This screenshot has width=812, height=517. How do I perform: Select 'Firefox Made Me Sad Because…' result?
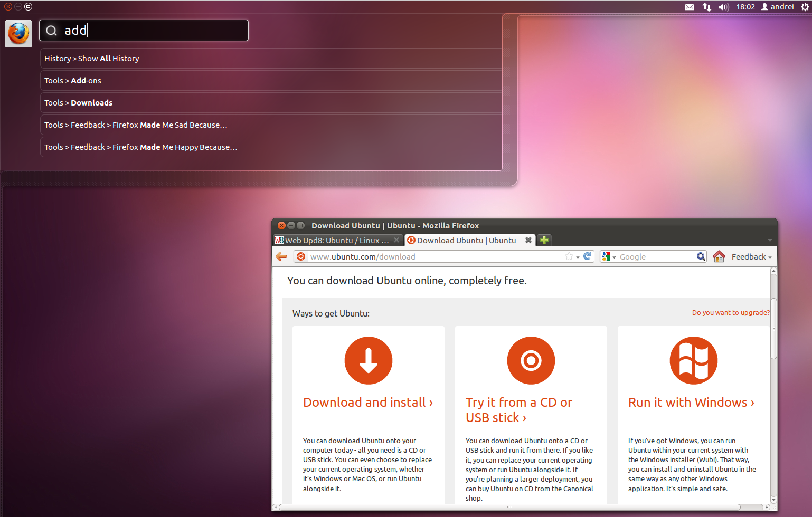tap(271, 125)
